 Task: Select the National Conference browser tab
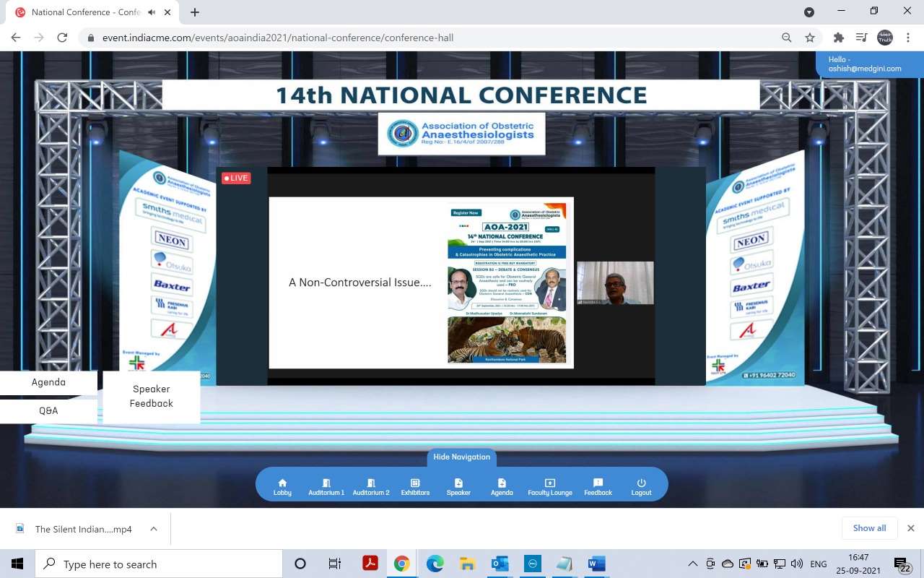coord(91,12)
